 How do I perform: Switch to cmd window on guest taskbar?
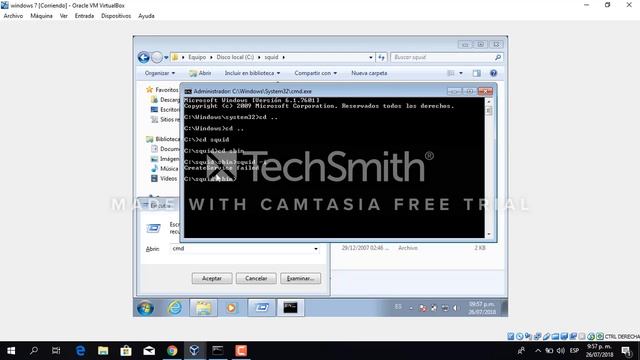(291, 308)
